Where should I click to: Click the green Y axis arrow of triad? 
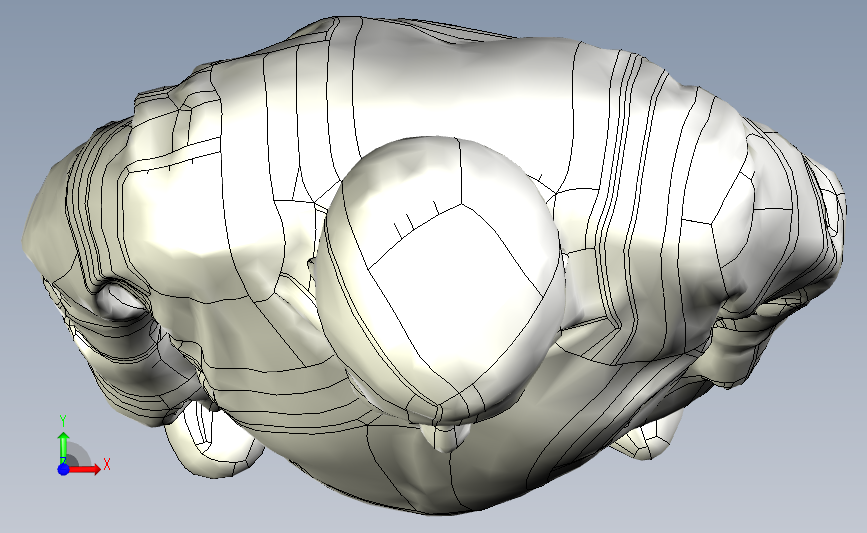[x=64, y=448]
